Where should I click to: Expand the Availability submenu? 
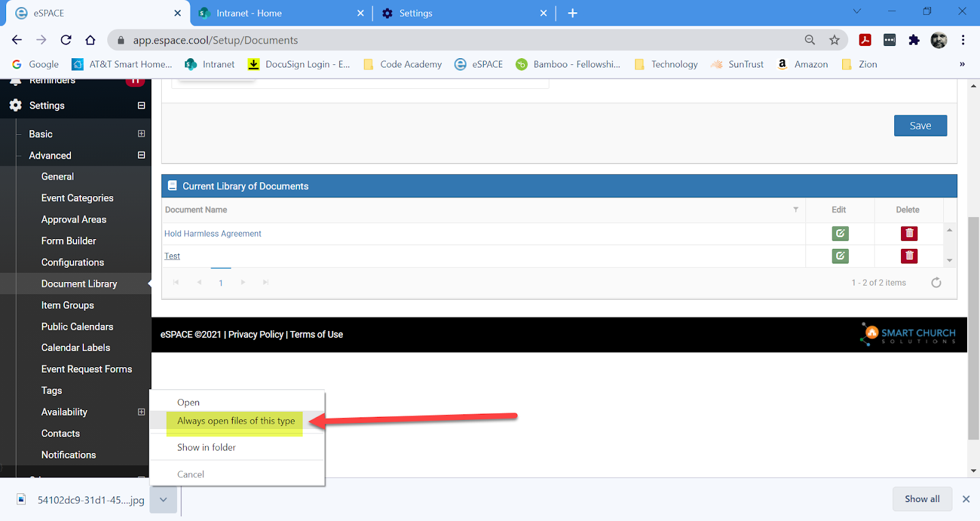pyautogui.click(x=141, y=412)
